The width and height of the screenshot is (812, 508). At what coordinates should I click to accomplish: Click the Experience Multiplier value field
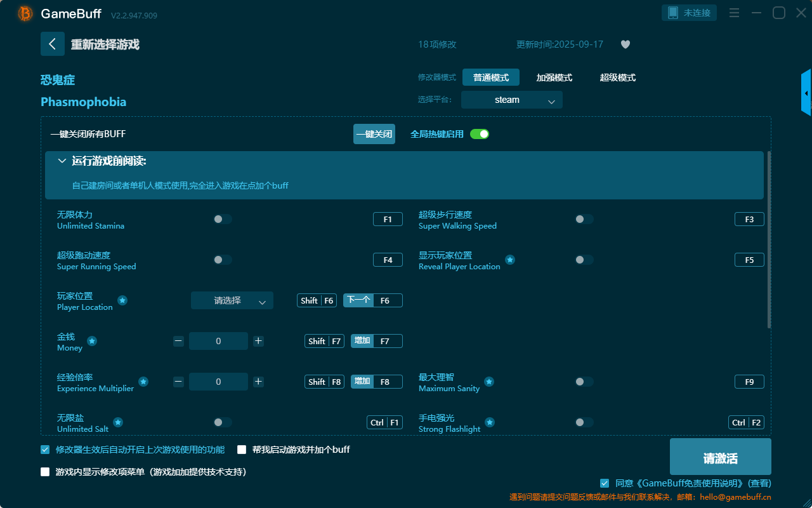pyautogui.click(x=218, y=382)
